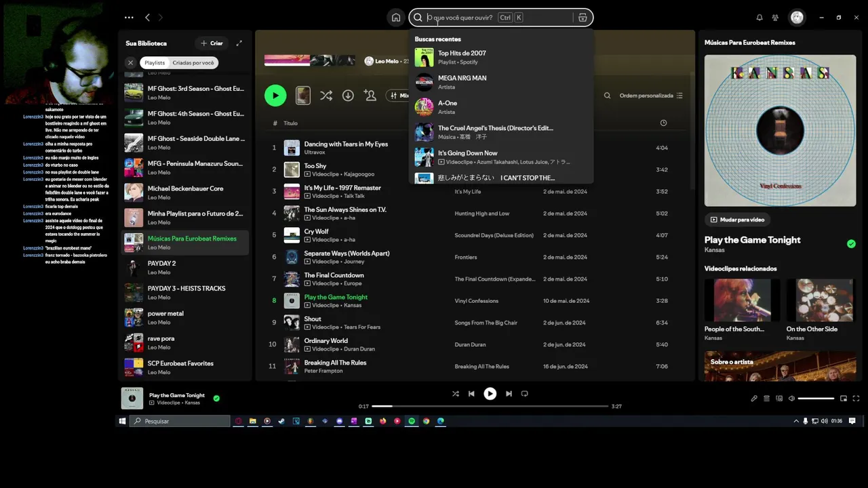Open Michael Beckenbauer Core playlist
The height and width of the screenshot is (488, 868).
[x=185, y=192]
